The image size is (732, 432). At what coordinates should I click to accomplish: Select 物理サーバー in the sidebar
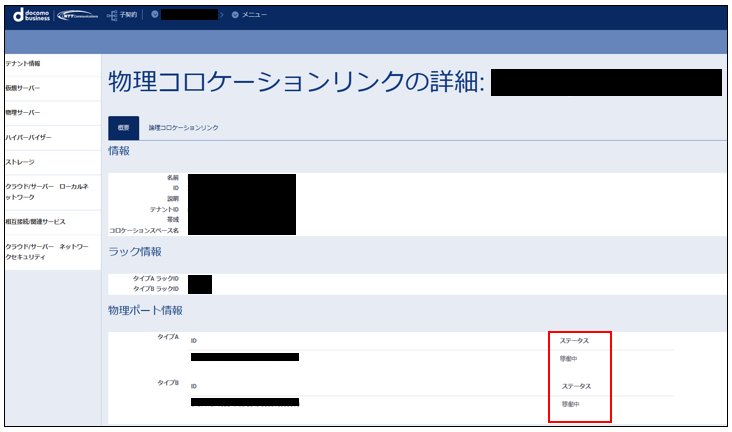(x=23, y=112)
